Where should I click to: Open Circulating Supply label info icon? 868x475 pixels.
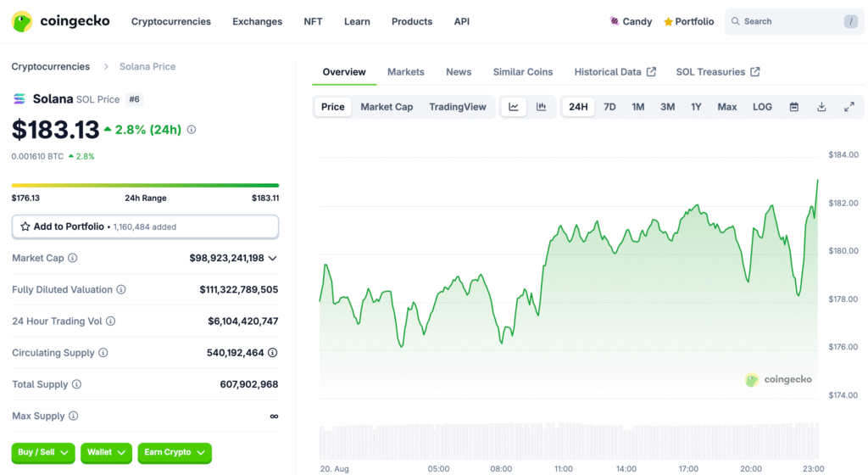tap(103, 353)
